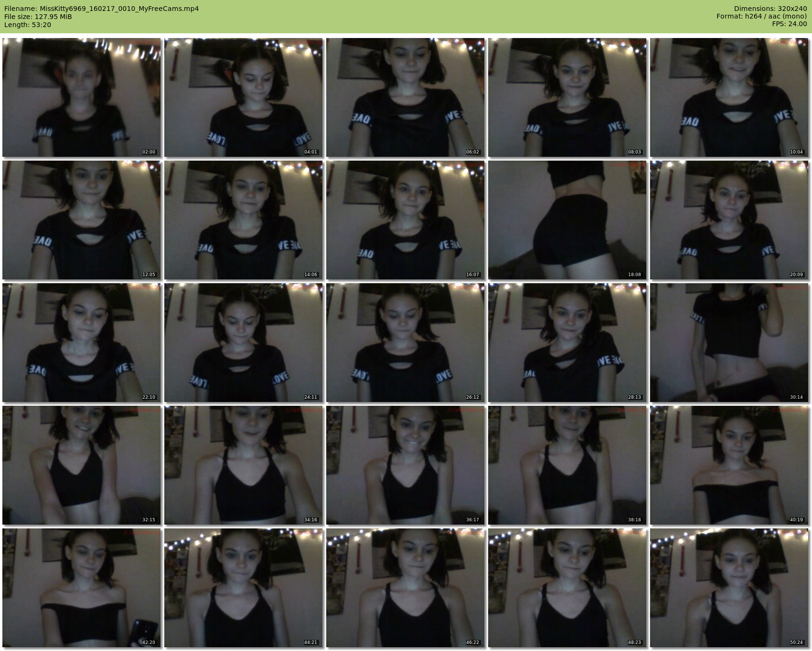Select the frame at 04:01
This screenshot has width=812, height=651.
tap(244, 97)
